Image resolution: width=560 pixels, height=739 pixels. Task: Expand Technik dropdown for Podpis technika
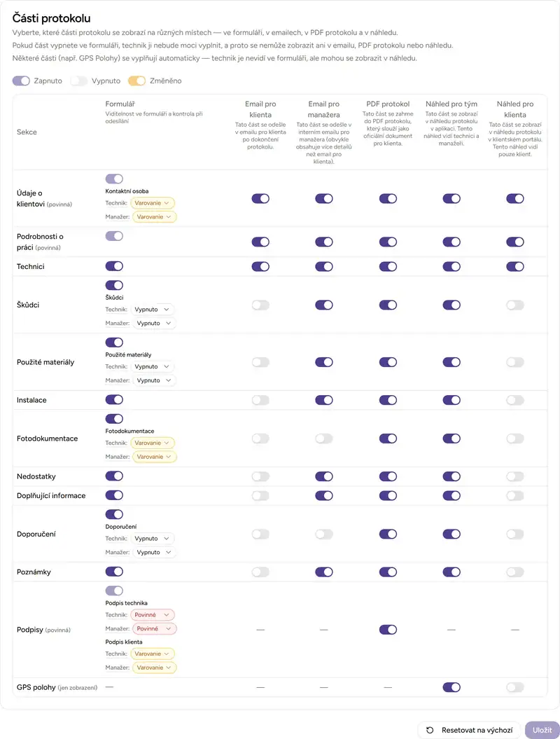click(x=153, y=615)
